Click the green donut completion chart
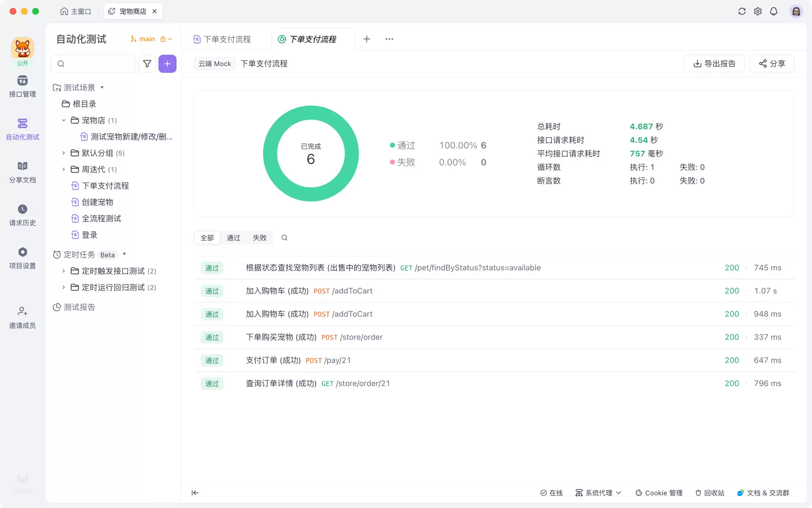Viewport: 812px width, 508px height. 311,154
